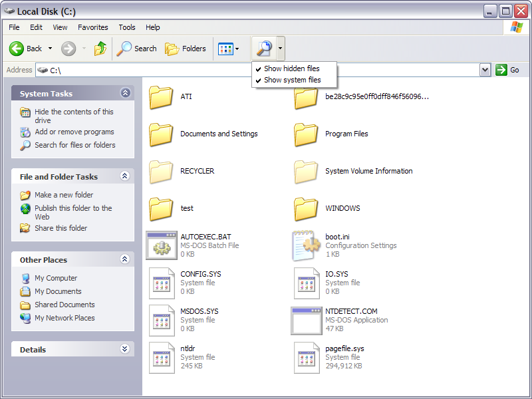Toggle the Folders pane button
Viewport: 532px width, 399px height.
[186, 49]
